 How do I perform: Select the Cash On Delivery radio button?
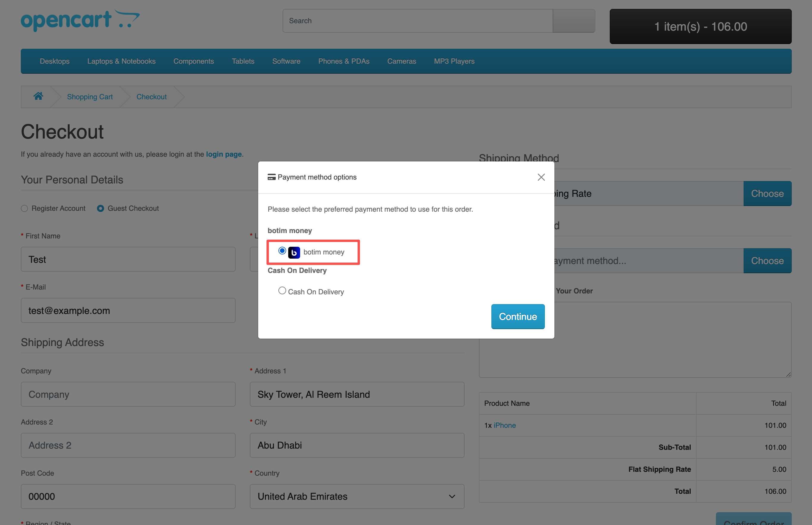pyautogui.click(x=282, y=290)
